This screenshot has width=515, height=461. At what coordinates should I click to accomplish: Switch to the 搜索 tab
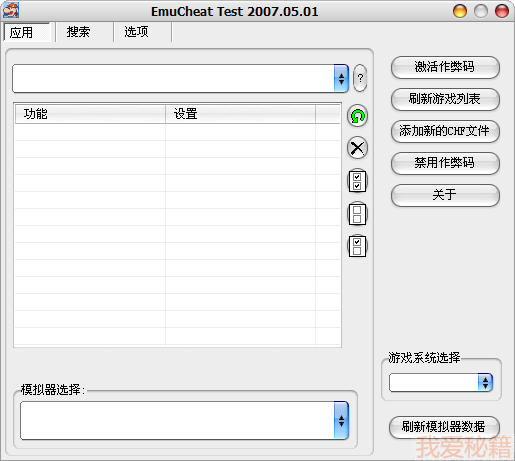(78, 32)
